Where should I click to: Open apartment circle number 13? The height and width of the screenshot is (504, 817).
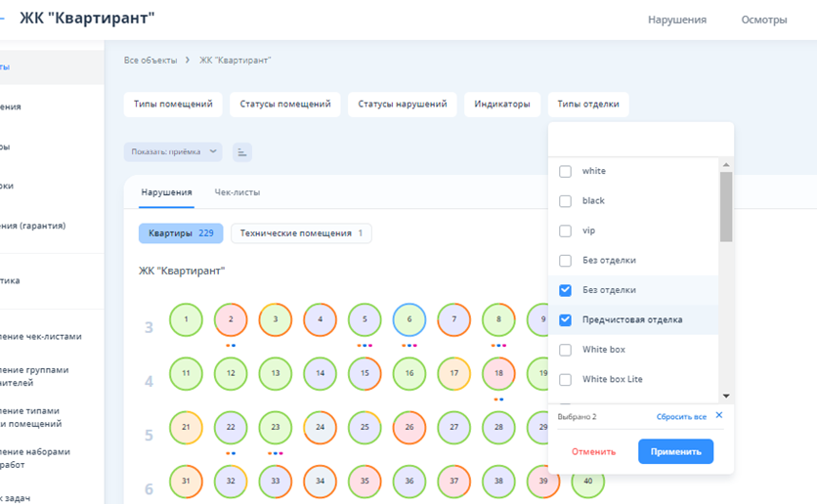[x=276, y=373]
